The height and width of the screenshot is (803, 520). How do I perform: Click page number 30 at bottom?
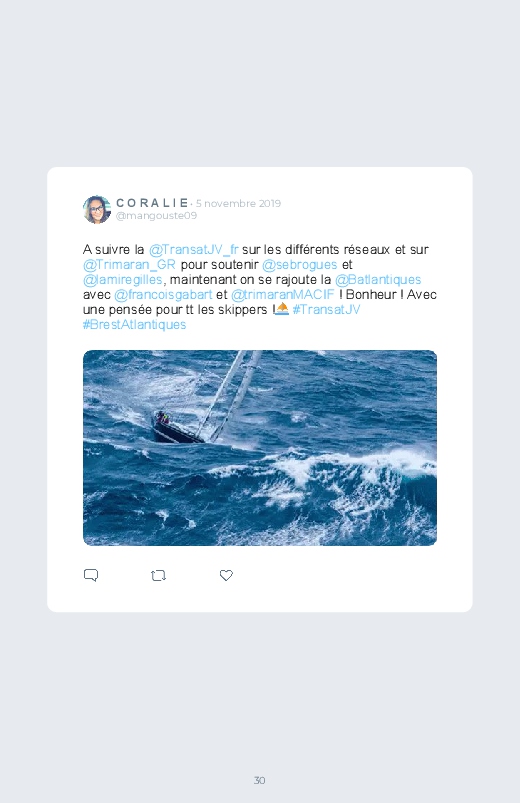[260, 780]
